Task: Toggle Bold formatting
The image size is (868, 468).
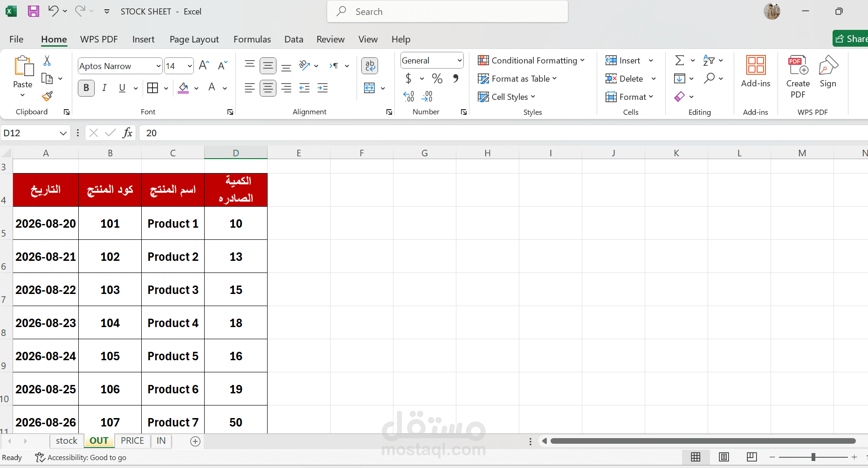Action: point(86,88)
